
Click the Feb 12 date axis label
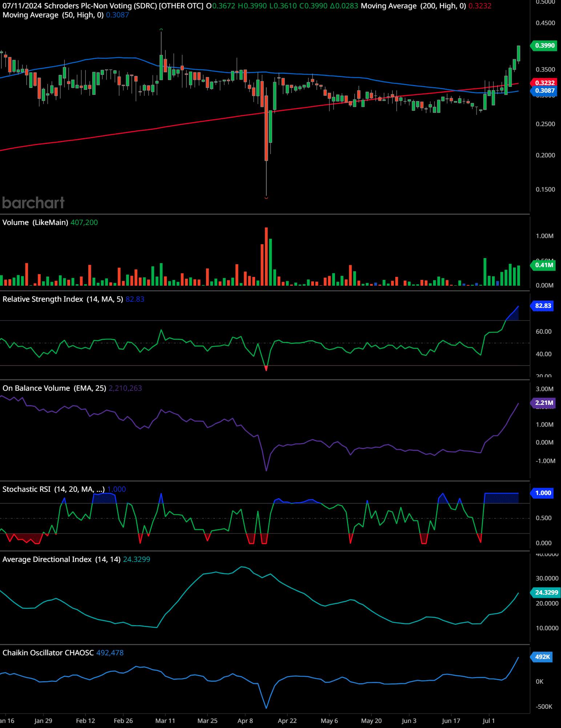[85, 721]
